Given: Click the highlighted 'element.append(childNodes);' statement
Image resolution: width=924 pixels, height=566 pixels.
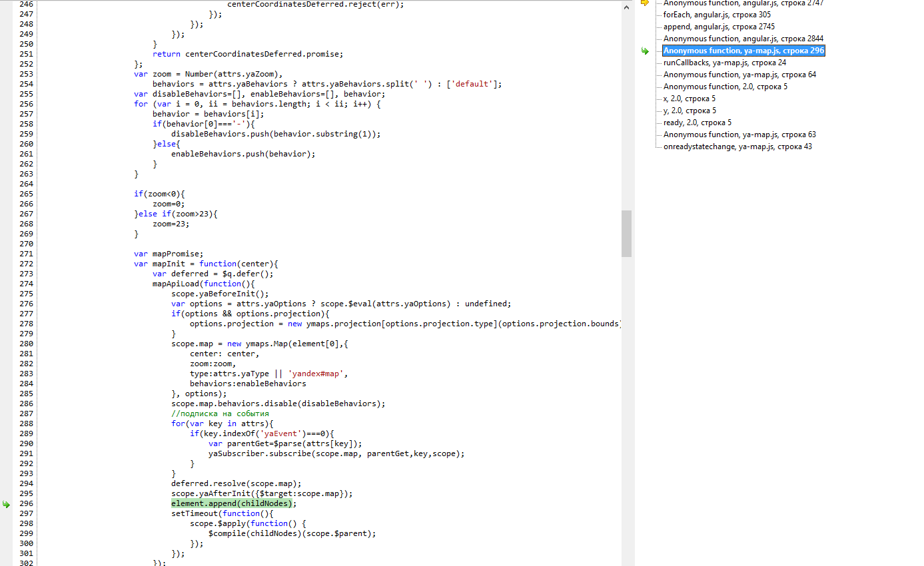Looking at the screenshot, I should point(234,503).
